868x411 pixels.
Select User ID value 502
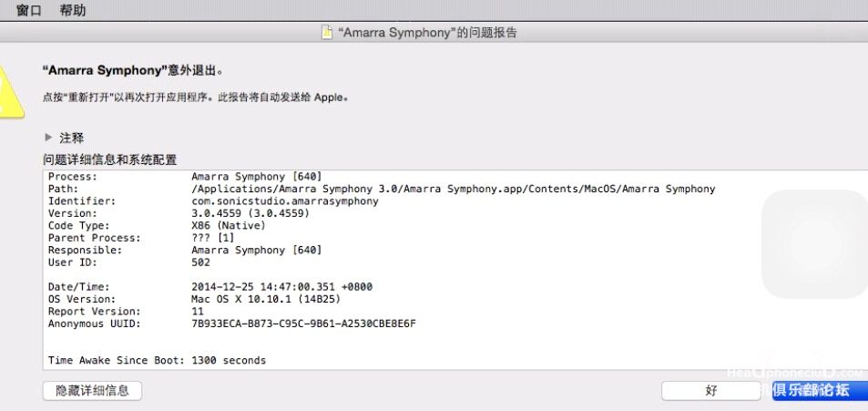(x=201, y=262)
